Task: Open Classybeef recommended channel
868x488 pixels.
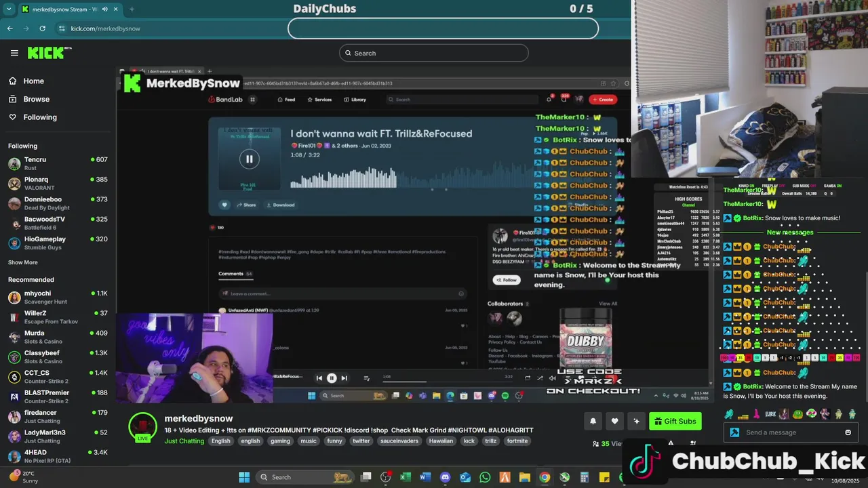Action: (x=58, y=357)
